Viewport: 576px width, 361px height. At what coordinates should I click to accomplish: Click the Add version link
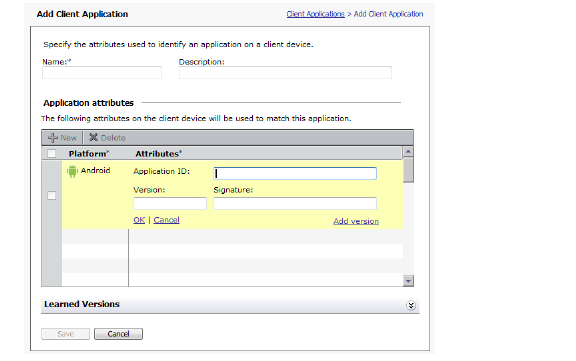(356, 221)
